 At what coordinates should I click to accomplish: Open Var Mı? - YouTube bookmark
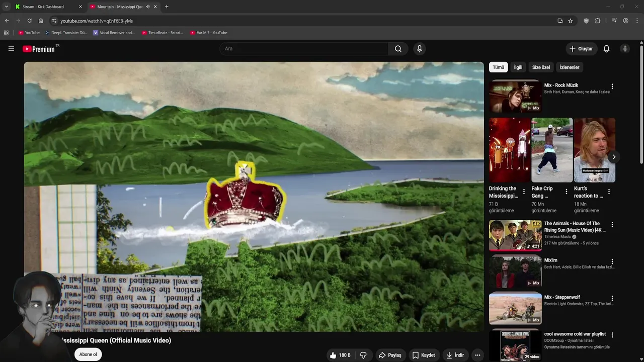pyautogui.click(x=209, y=33)
